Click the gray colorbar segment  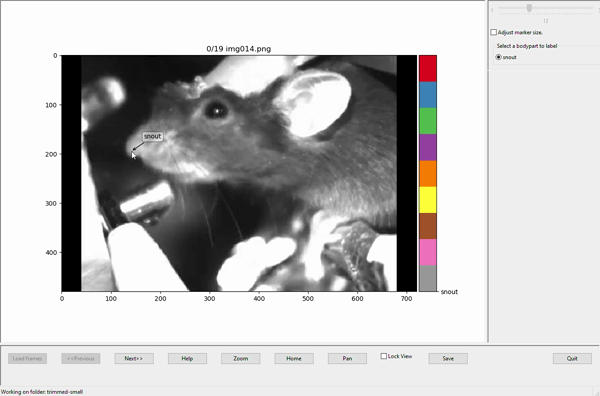pos(428,278)
